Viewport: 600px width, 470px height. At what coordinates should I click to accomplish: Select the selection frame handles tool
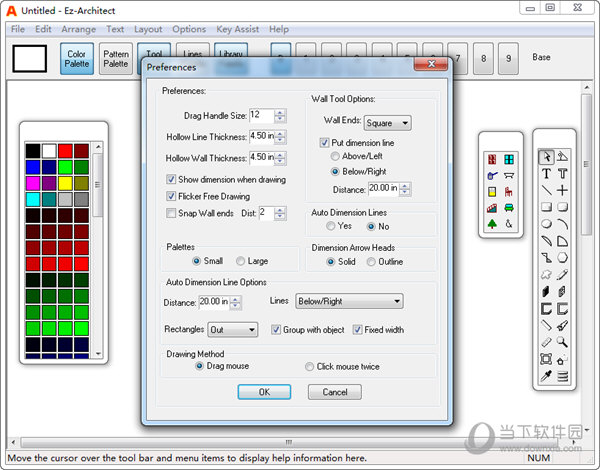tap(546, 359)
